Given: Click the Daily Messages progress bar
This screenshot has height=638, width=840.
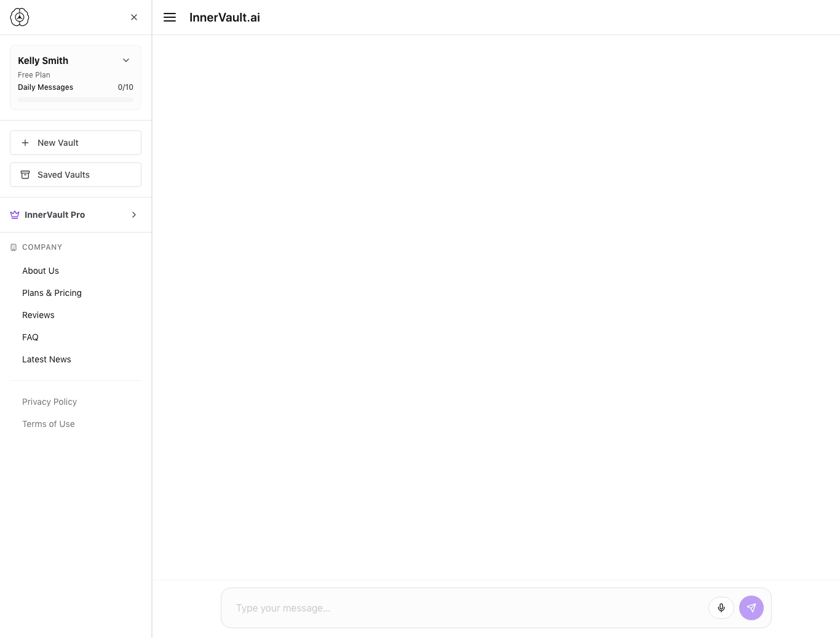Looking at the screenshot, I should coord(76,99).
